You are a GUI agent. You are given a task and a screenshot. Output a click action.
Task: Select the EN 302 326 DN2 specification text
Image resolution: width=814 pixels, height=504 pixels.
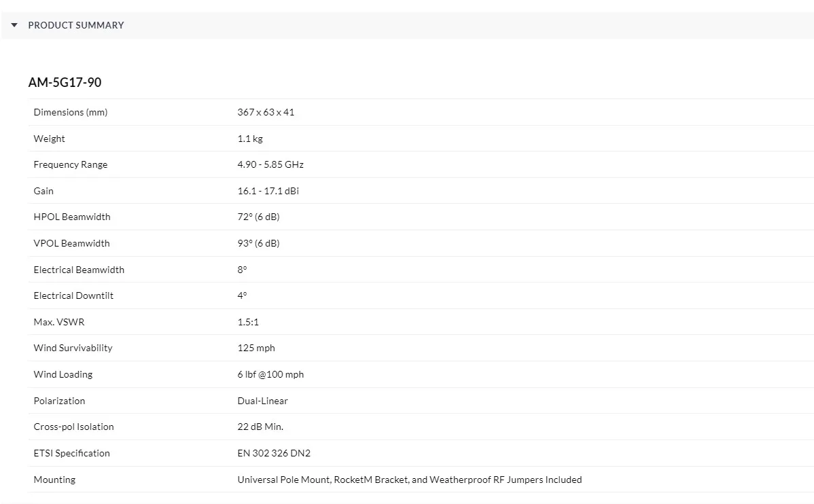pos(274,453)
